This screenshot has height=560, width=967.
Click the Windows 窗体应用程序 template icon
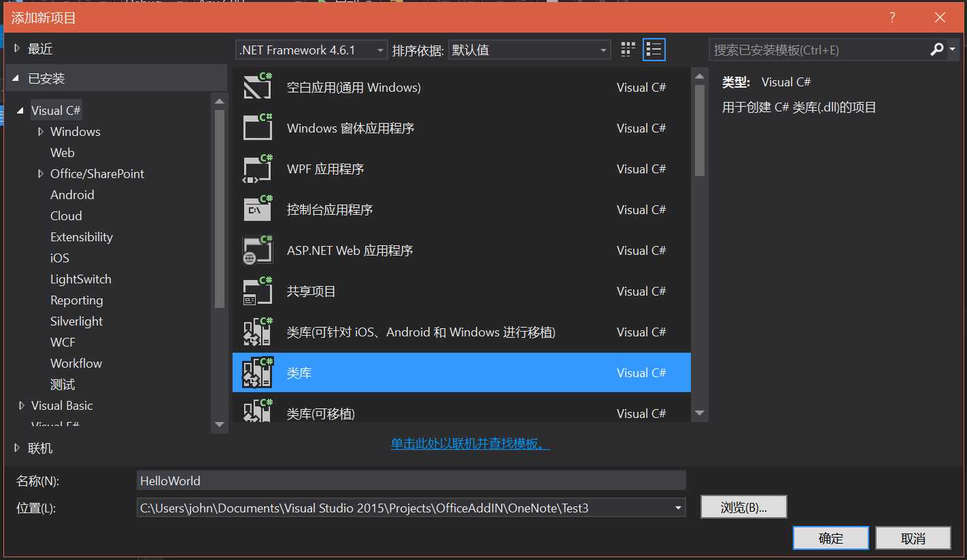pyautogui.click(x=258, y=128)
